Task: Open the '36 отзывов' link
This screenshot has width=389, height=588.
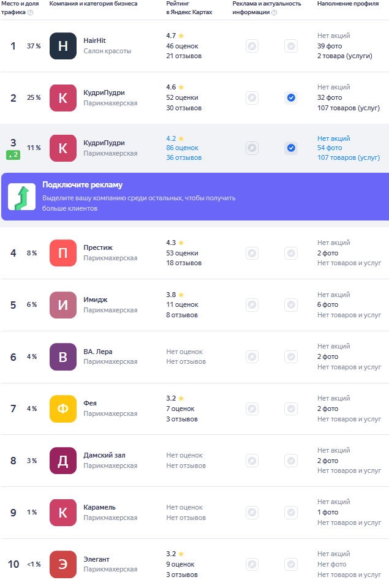Action: click(184, 157)
